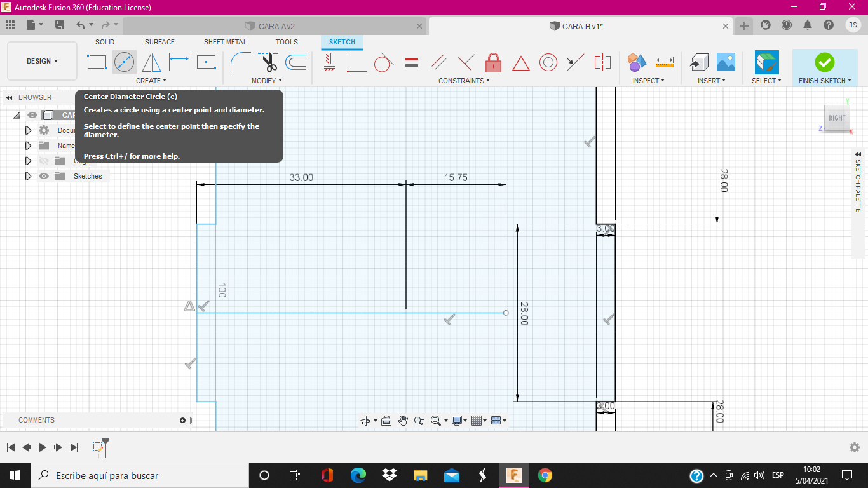The width and height of the screenshot is (868, 488).
Task: Apply the Fix/Unfix lock constraint
Action: (493, 62)
